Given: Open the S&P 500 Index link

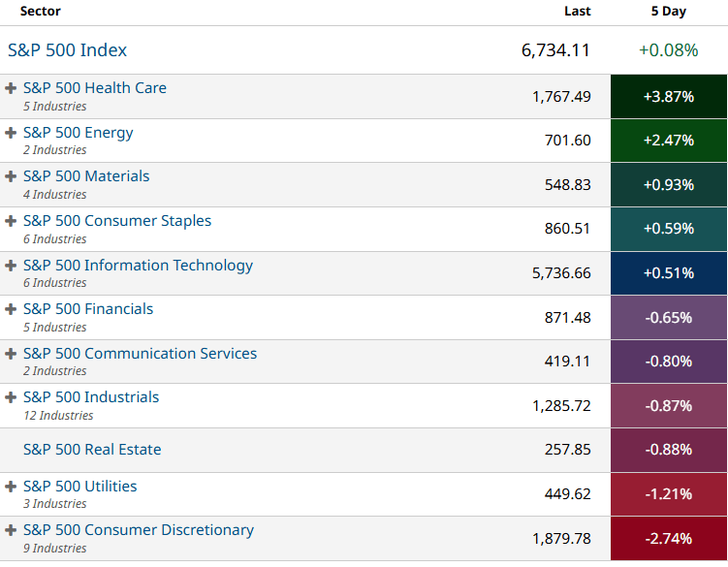Looking at the screenshot, I should pyautogui.click(x=67, y=50).
